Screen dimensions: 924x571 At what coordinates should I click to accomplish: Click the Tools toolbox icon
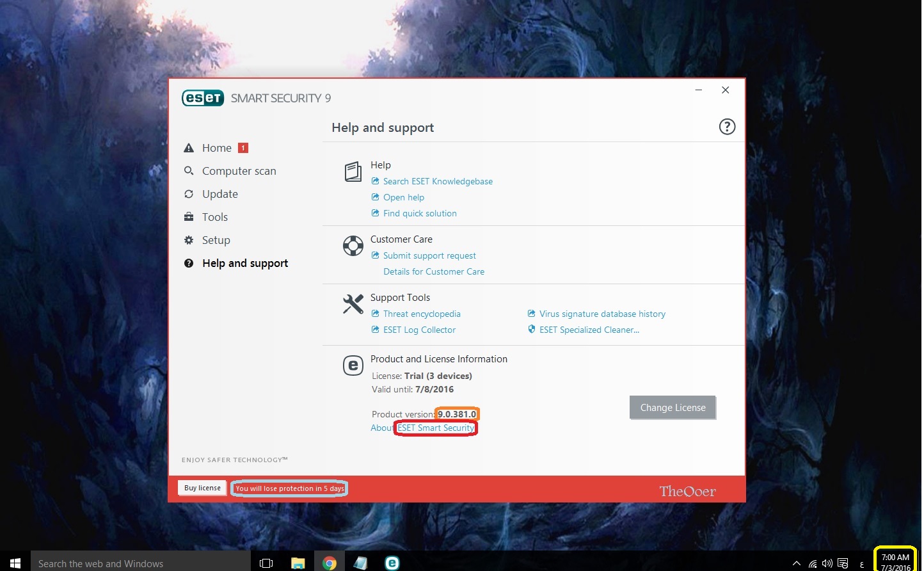click(x=189, y=217)
